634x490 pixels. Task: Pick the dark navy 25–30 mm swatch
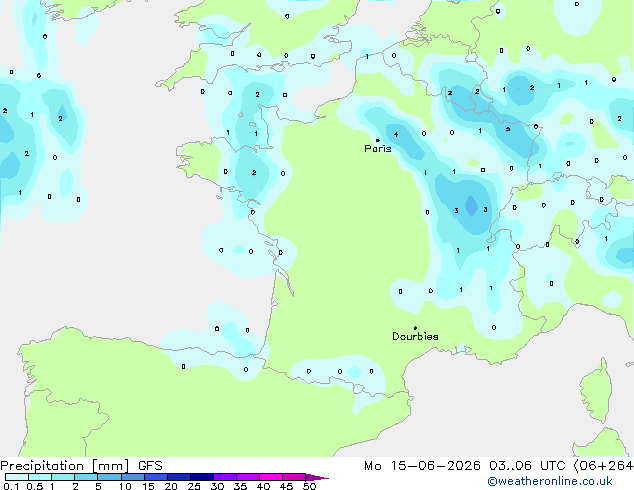[201, 477]
